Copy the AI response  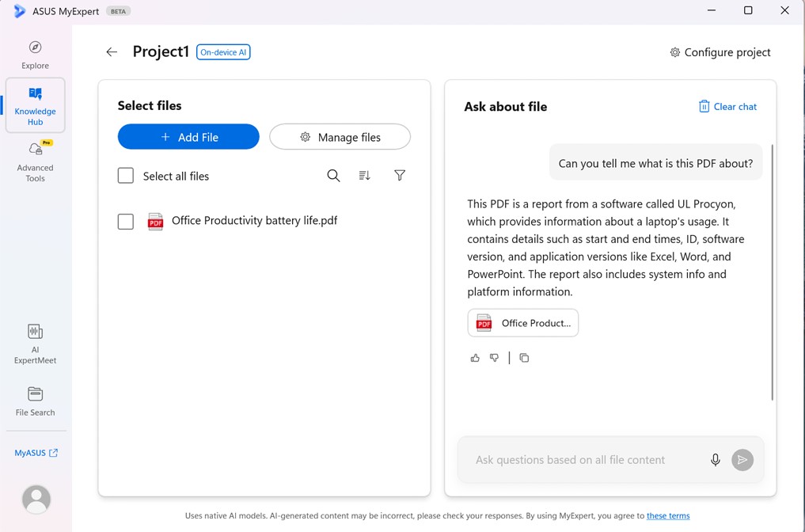tap(524, 358)
